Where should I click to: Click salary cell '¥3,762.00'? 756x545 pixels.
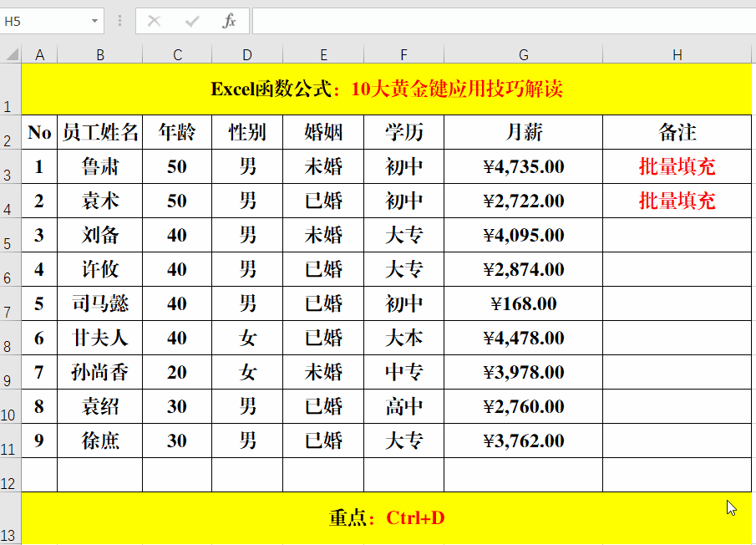coord(523,441)
